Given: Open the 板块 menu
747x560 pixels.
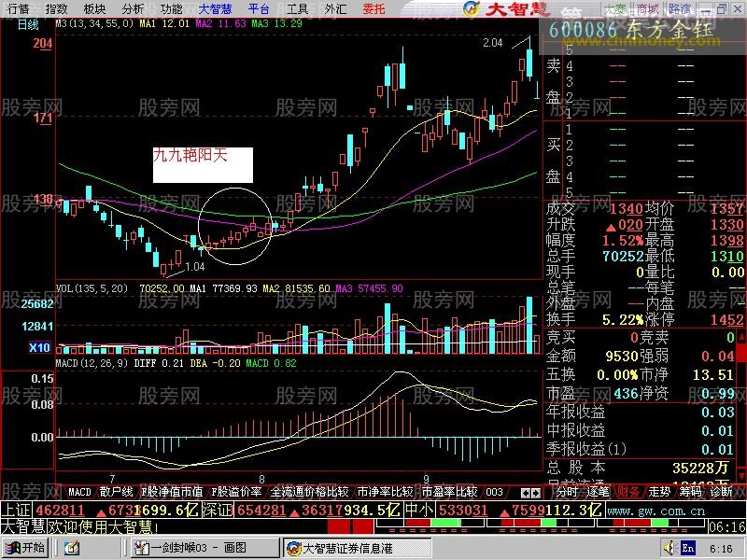Looking at the screenshot, I should click(x=94, y=8).
